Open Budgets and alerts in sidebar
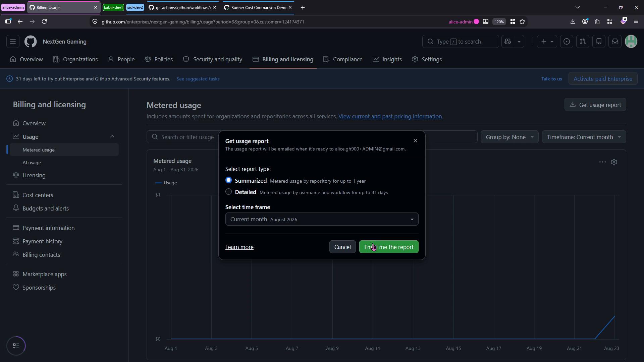Image resolution: width=644 pixels, height=362 pixels. pos(64,208)
